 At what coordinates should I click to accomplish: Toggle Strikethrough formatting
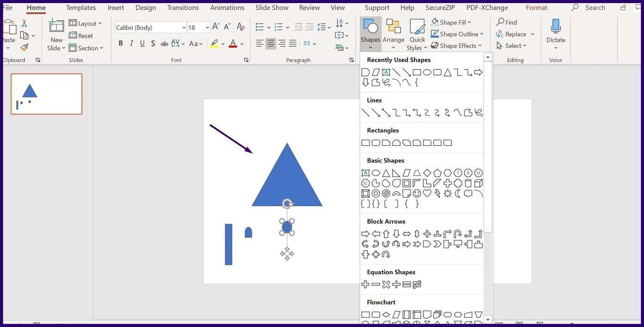pos(164,44)
